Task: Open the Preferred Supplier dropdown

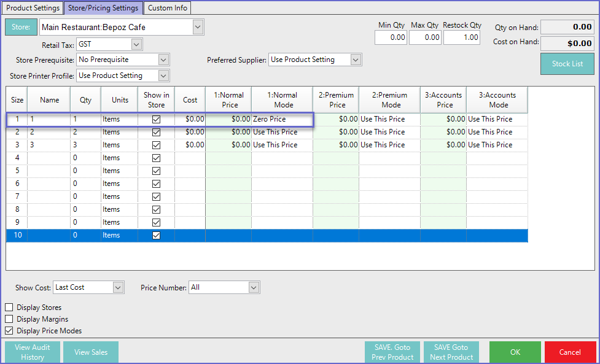Action: [356, 60]
